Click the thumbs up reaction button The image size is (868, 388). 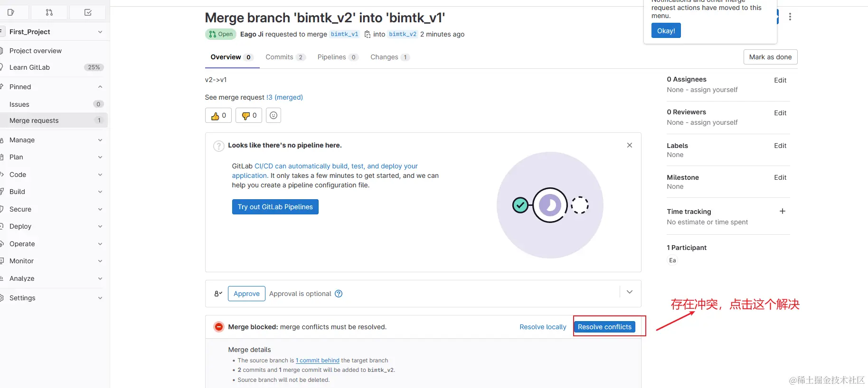coord(218,115)
